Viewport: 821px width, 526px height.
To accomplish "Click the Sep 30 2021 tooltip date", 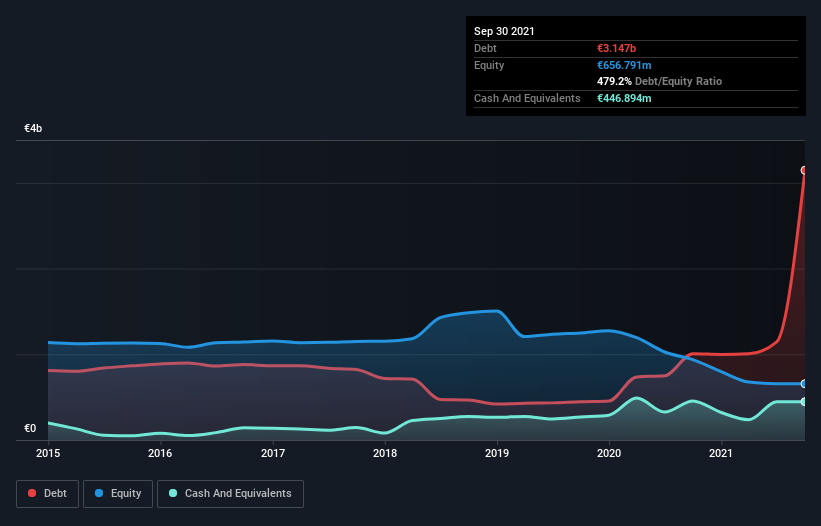I will [x=504, y=31].
